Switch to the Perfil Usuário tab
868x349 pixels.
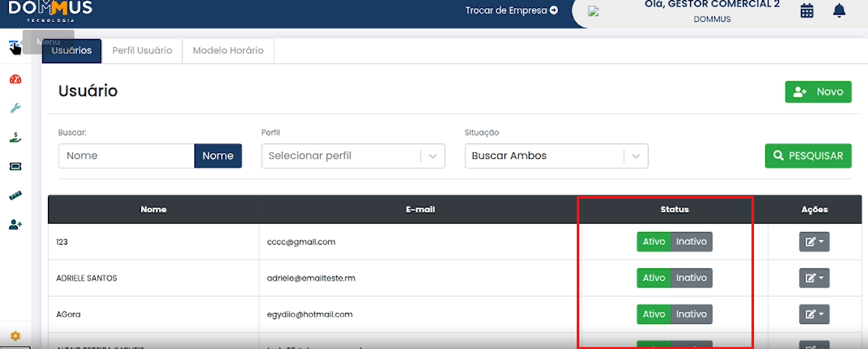coord(142,51)
